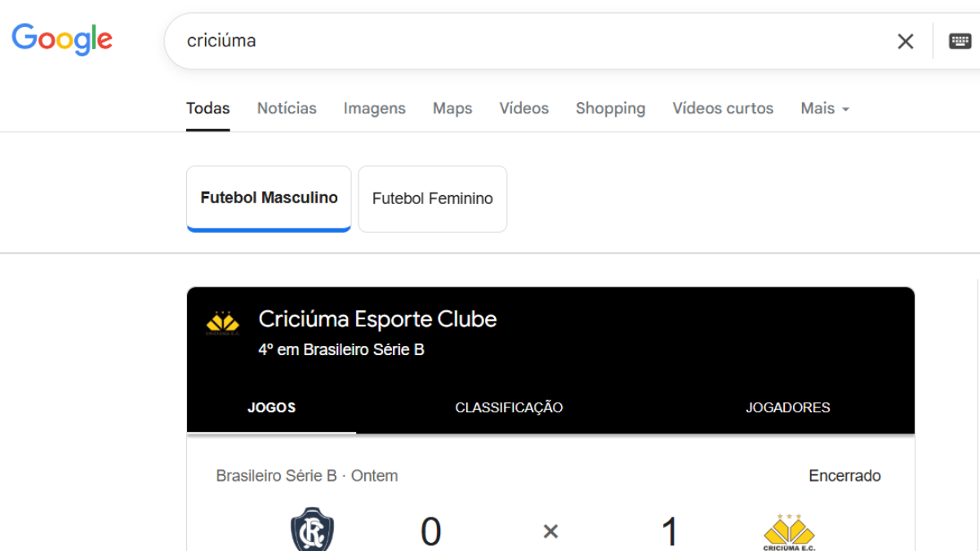Select the Vídeos curtos tab
This screenshot has width=980, height=551.
click(x=722, y=109)
